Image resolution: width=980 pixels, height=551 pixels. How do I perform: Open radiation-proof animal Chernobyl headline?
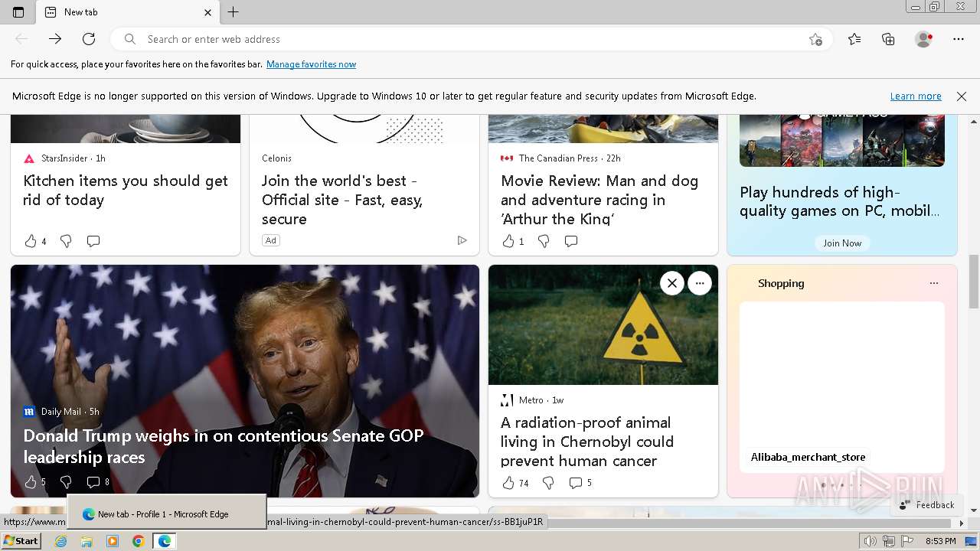pos(587,442)
